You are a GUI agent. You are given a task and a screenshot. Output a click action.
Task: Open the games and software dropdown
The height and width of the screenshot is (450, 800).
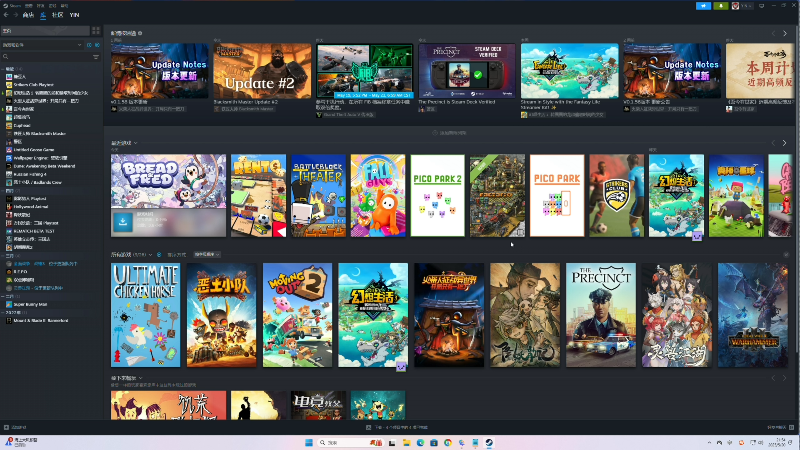coord(42,45)
